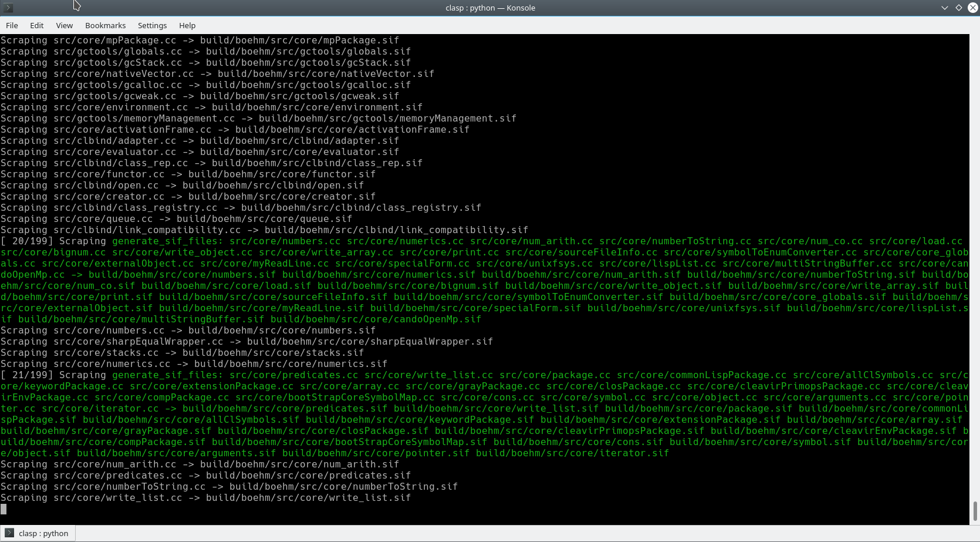Click the terminal icon on the clasp tab
Viewport: 980px width, 542px height.
coord(9,533)
